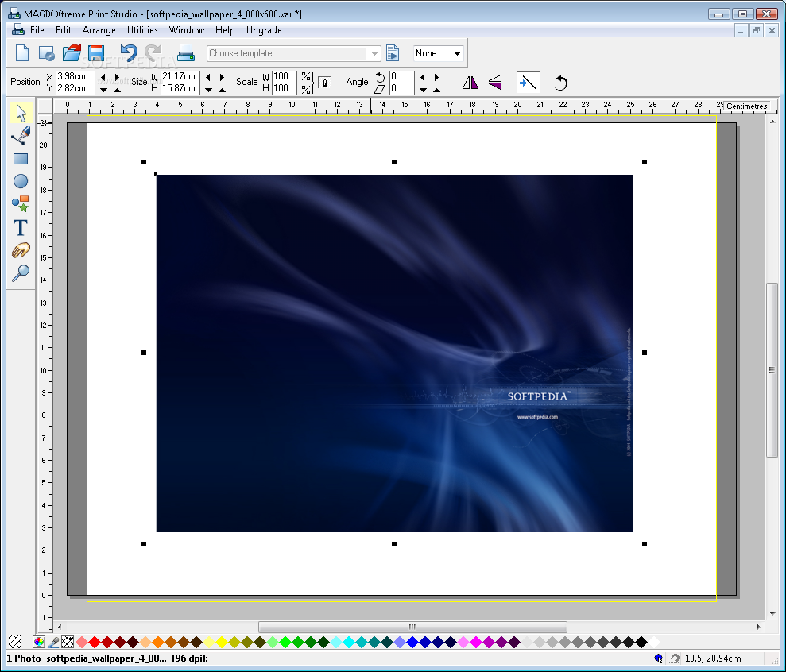Increase the rotation angle value
Screen dimensions: 786x672
coord(436,77)
